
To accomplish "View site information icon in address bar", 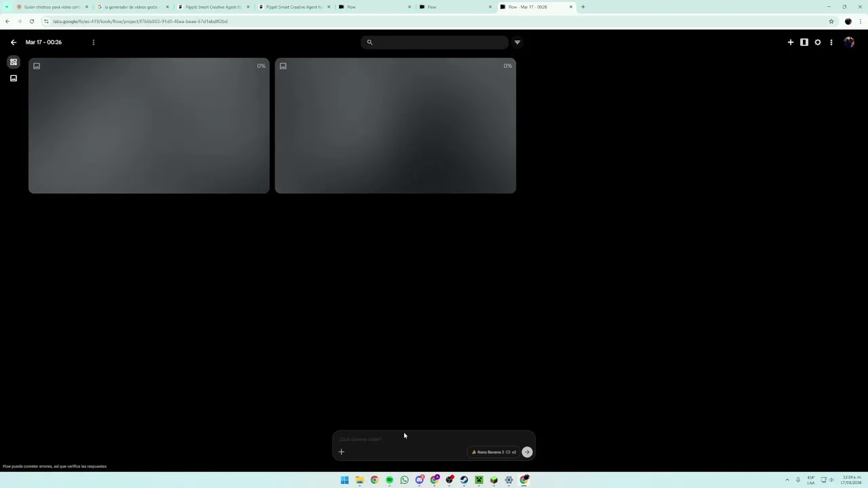I will [x=46, y=21].
